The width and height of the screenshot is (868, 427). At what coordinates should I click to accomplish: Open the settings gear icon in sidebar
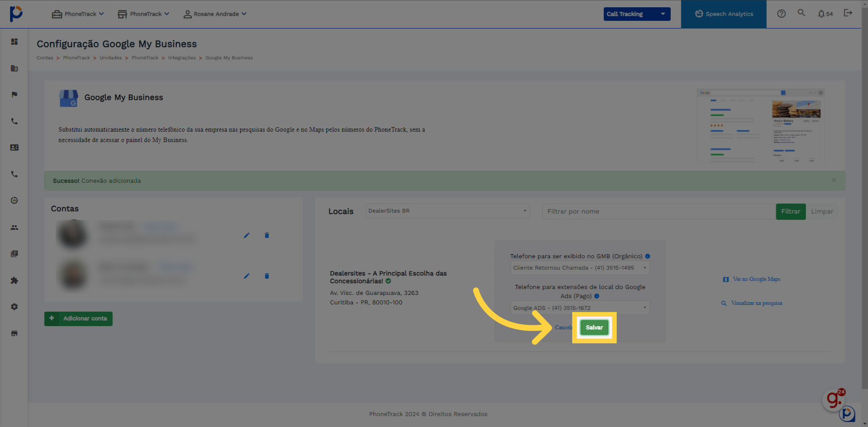[14, 307]
